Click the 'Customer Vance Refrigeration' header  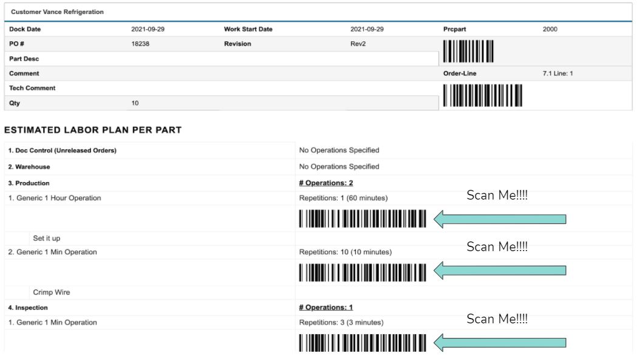coord(57,12)
